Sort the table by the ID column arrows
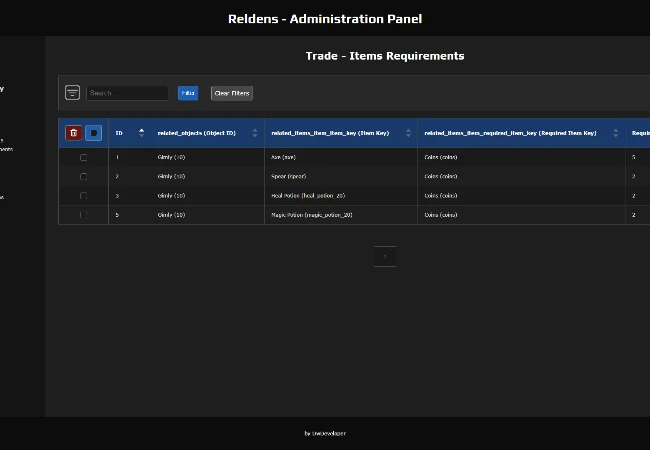 coord(141,133)
